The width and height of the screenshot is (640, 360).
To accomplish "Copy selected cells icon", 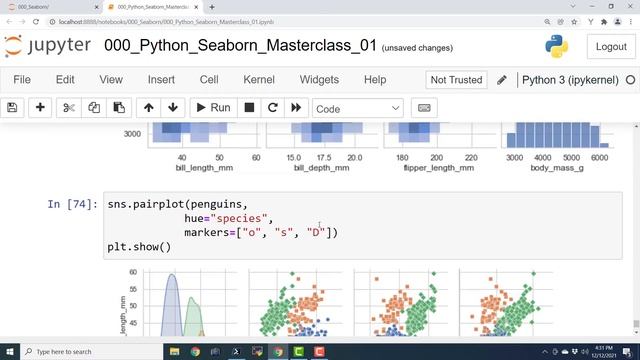I will pyautogui.click(x=94, y=108).
